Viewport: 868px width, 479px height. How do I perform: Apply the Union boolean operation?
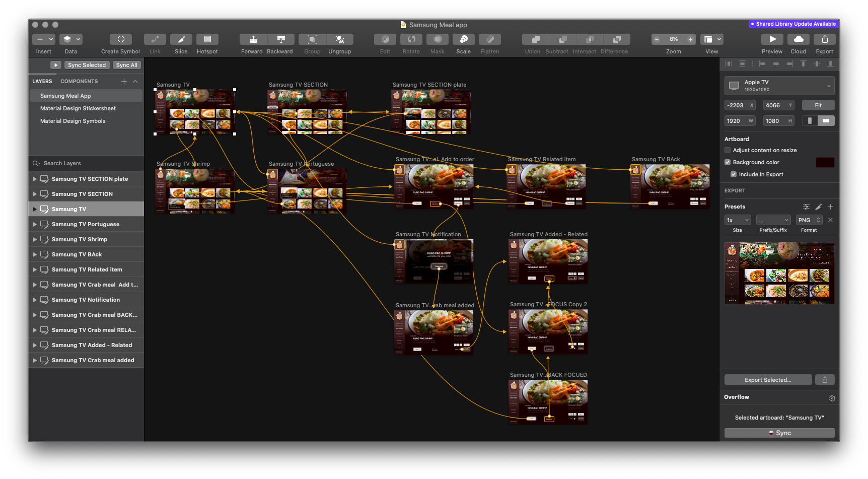pyautogui.click(x=536, y=39)
